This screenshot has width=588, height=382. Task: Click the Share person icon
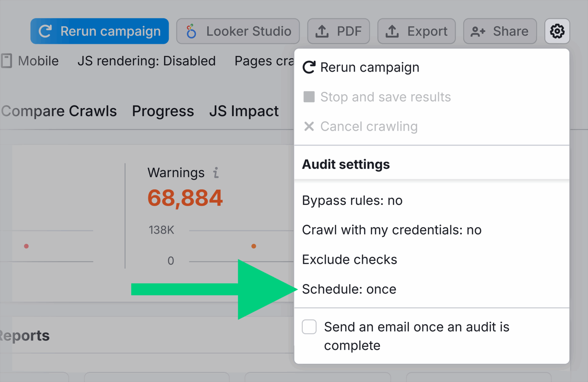pyautogui.click(x=477, y=31)
